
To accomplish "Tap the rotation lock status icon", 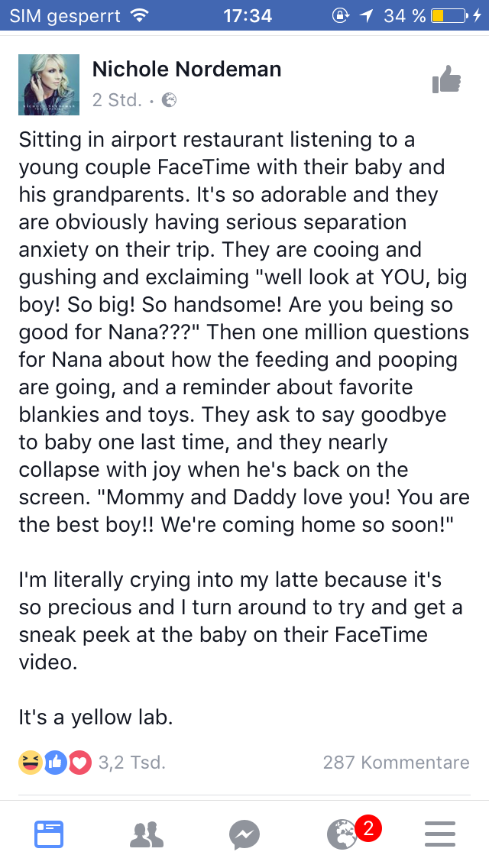I will pos(341,15).
